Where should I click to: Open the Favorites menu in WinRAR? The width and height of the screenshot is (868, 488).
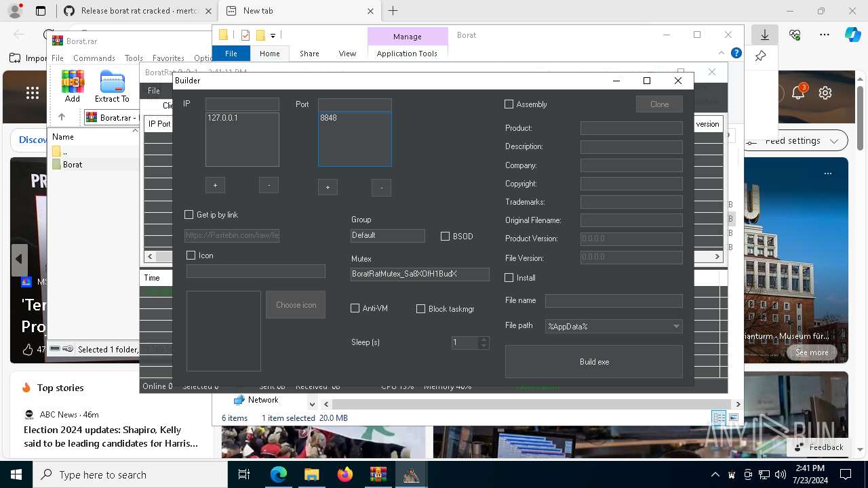pos(168,58)
